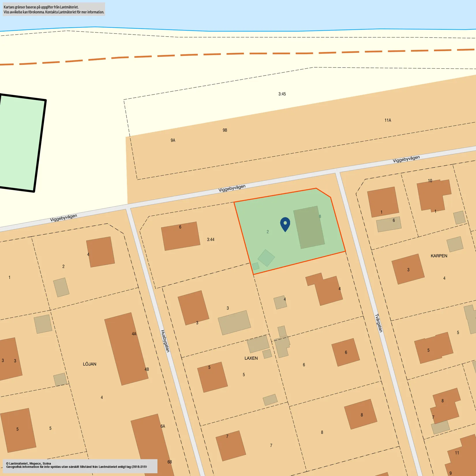Click the building labeled 4A
The height and width of the screenshot is (476, 476).
126,349
